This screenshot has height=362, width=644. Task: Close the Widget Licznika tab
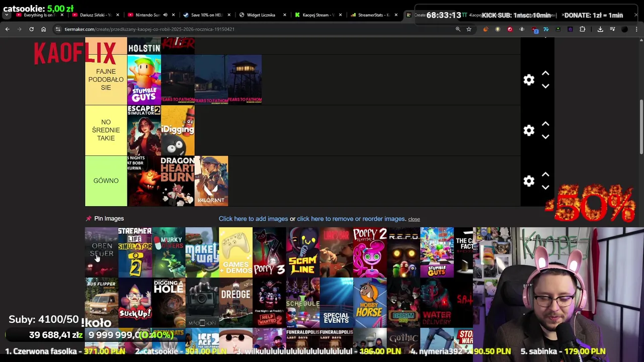click(x=285, y=15)
